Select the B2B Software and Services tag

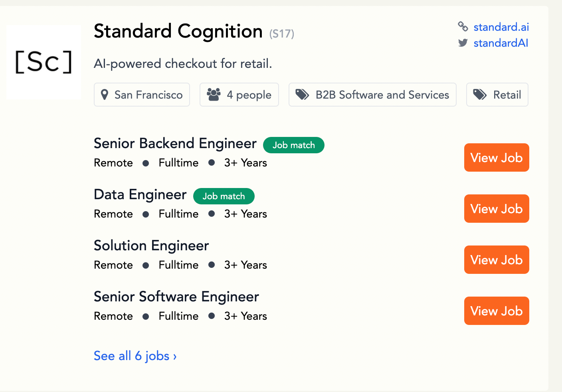372,95
